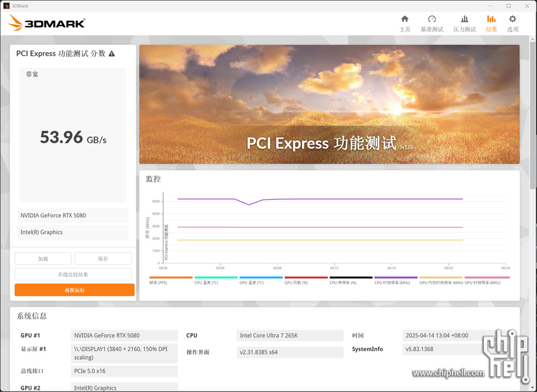
Task: Close the 3DMark window
Action: coord(527,6)
